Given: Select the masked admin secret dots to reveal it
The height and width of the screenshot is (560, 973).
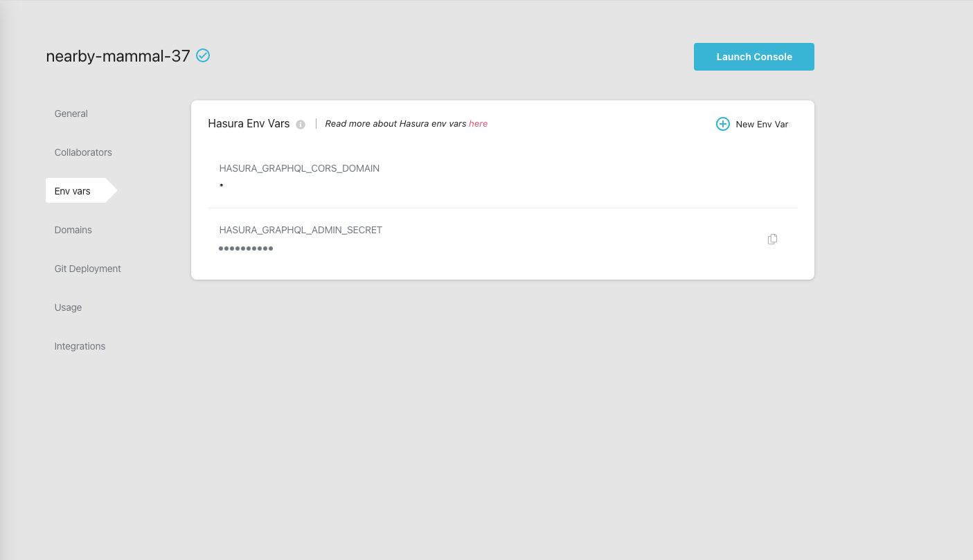Looking at the screenshot, I should point(246,248).
